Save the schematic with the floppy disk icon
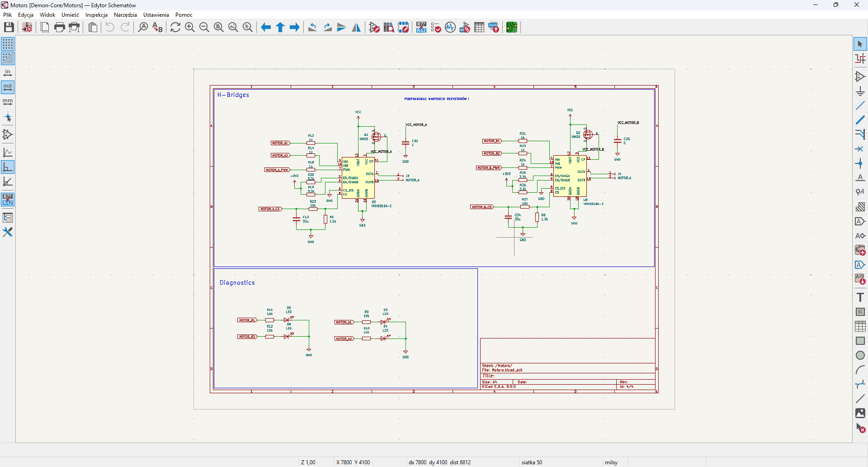868x467 pixels. (9, 28)
